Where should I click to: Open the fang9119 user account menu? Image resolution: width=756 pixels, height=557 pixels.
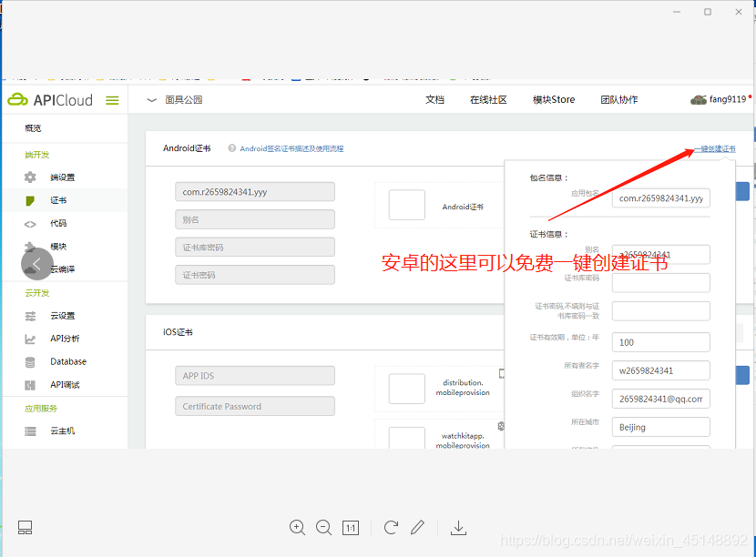pyautogui.click(x=720, y=100)
